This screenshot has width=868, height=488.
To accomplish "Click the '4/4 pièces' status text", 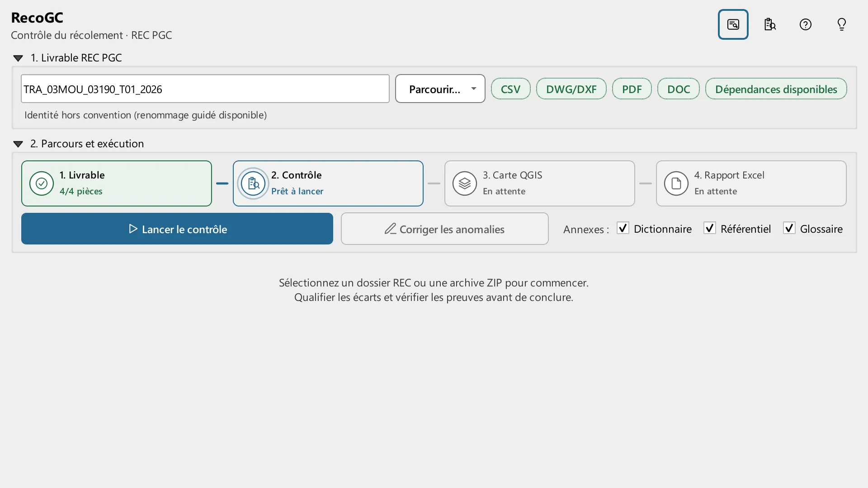I will click(81, 191).
